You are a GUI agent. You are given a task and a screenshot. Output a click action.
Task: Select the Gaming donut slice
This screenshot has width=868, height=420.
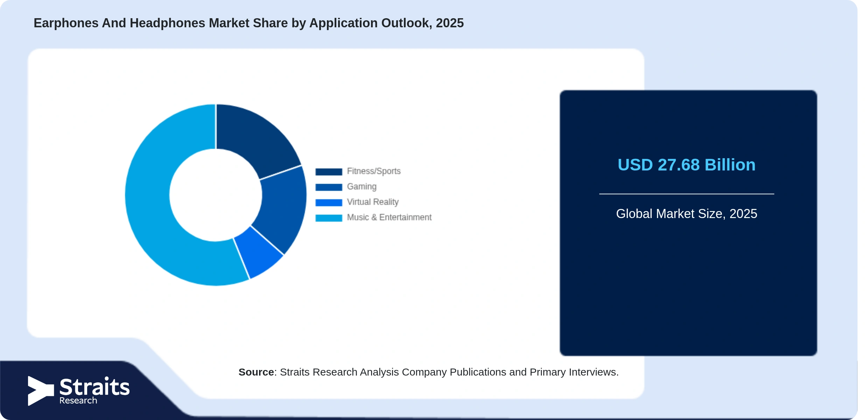coord(283,208)
